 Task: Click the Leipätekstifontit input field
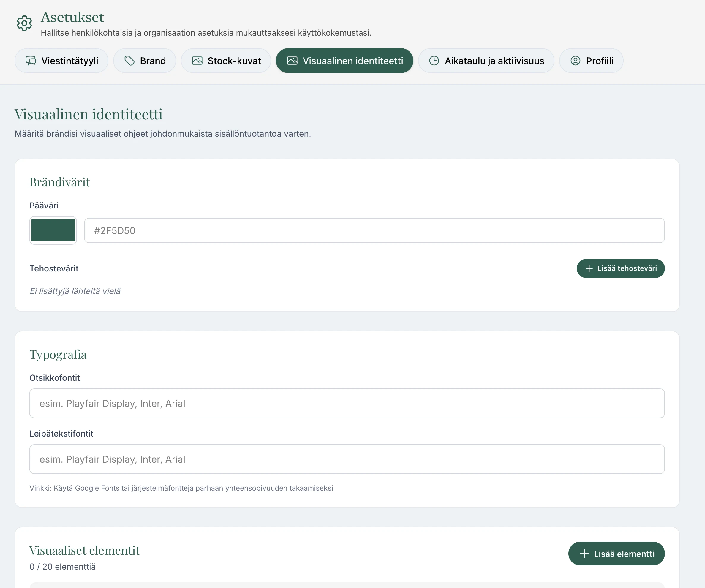347,459
